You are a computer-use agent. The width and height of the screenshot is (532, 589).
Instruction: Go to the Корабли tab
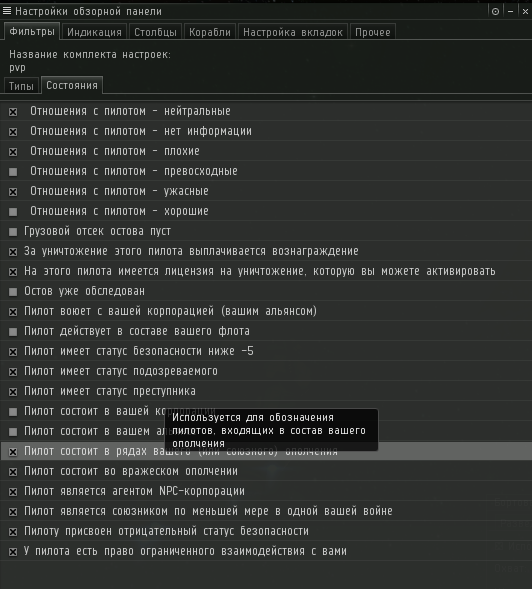coord(210,32)
